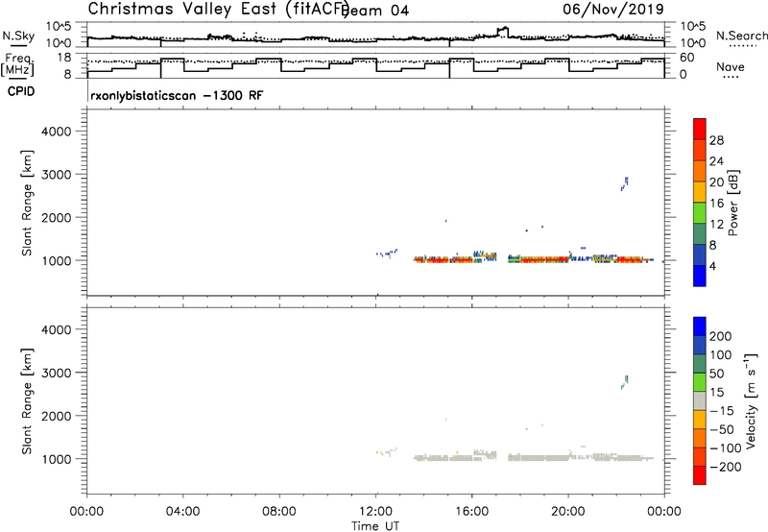This screenshot has width=768, height=532.
Task: Click the 'N.Search' legend label
Action: click(x=741, y=36)
